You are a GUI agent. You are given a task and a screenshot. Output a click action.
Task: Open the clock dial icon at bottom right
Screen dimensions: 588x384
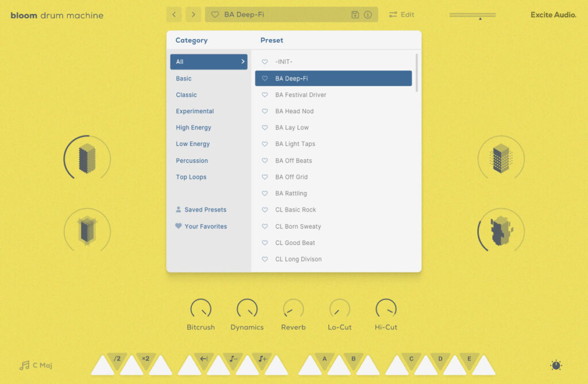click(x=556, y=365)
